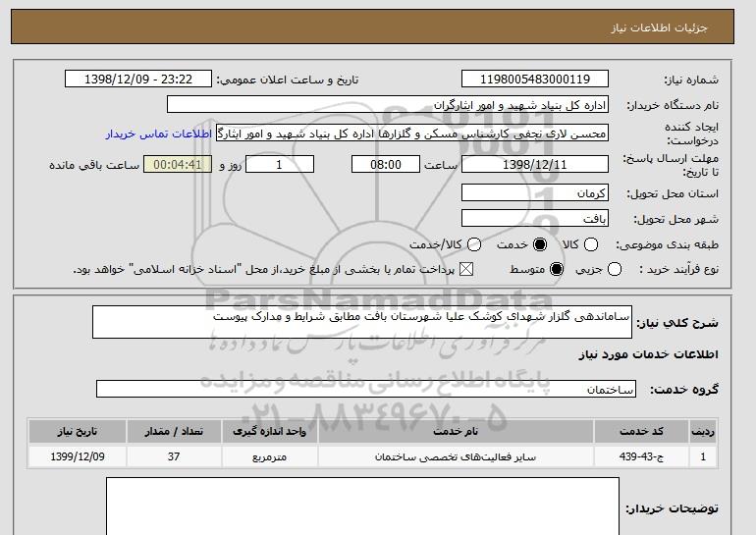The width and height of the screenshot is (756, 535).
Task: Click the service name سایر فعالیت‌های تخصصی ساختمان
Action: (x=456, y=456)
